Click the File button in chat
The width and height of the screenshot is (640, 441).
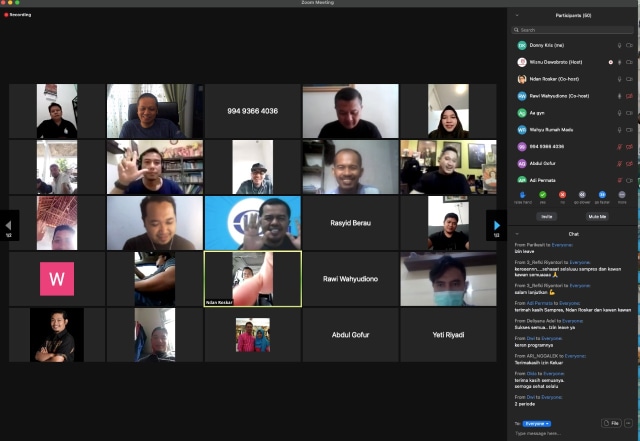[x=611, y=423]
